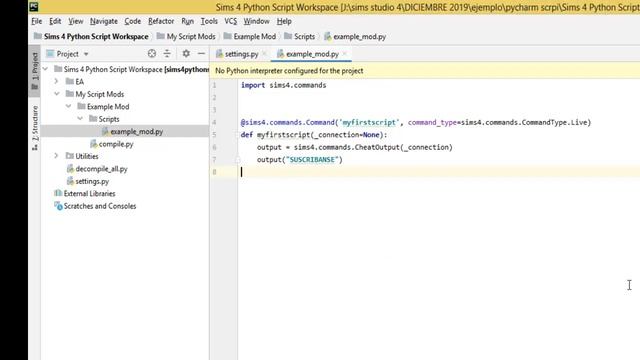
Task: Click collapse all icon in Project panel
Action: [167, 53]
